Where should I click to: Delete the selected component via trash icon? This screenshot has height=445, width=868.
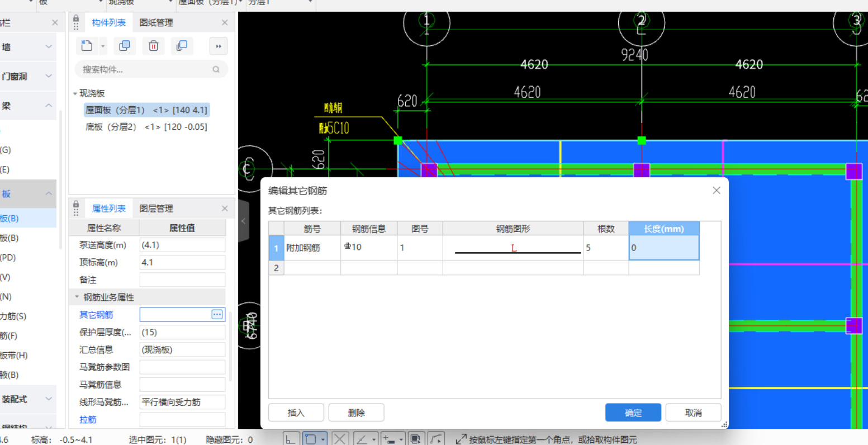(x=154, y=46)
